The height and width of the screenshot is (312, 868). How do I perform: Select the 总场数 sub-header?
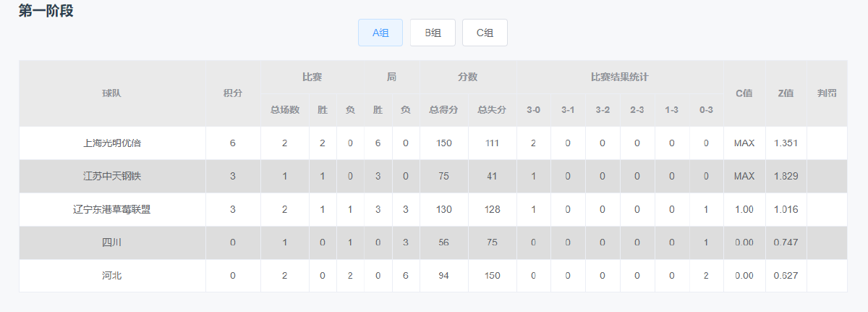(285, 110)
